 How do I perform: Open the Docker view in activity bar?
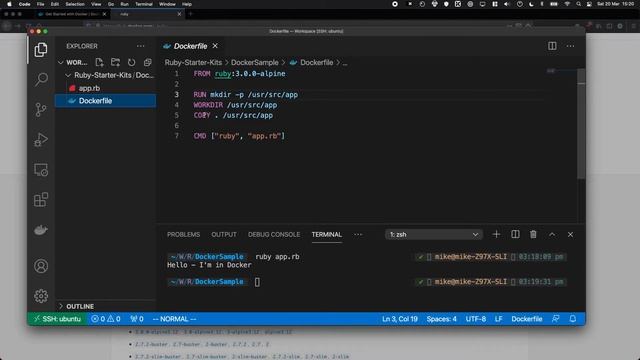pos(41,230)
